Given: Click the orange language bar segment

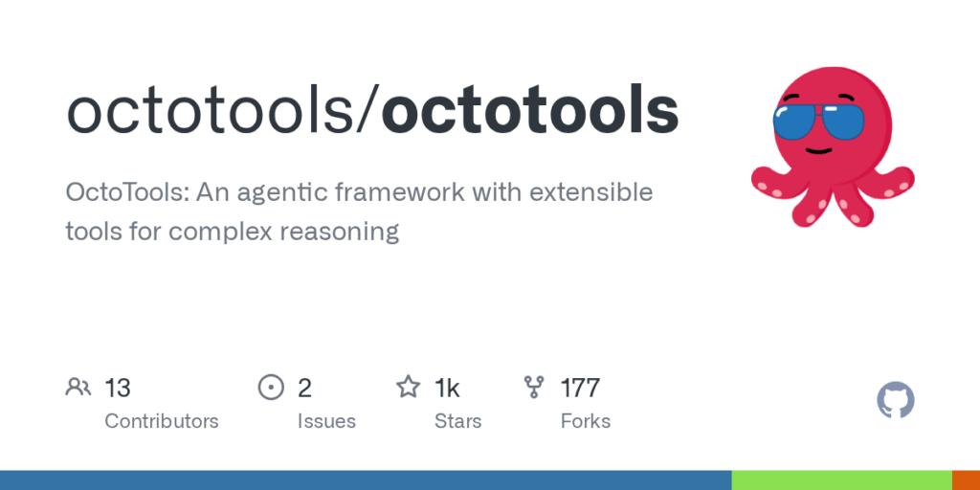Looking at the screenshot, I should point(967,480).
